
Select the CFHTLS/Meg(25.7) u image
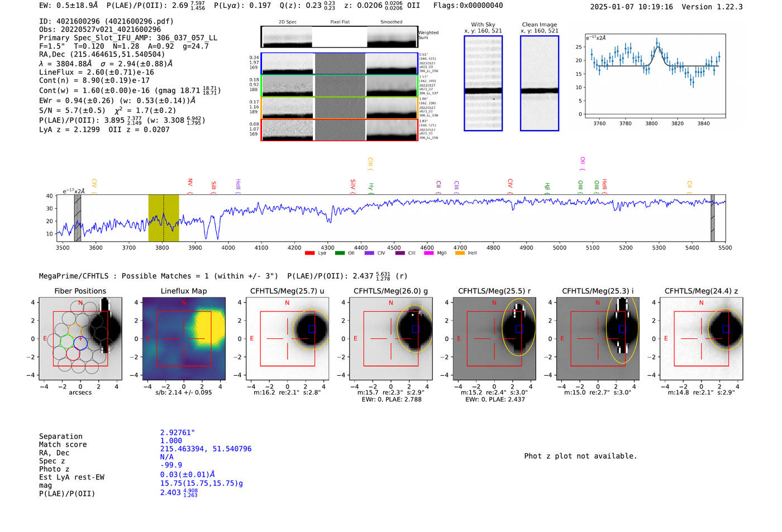click(288, 339)
